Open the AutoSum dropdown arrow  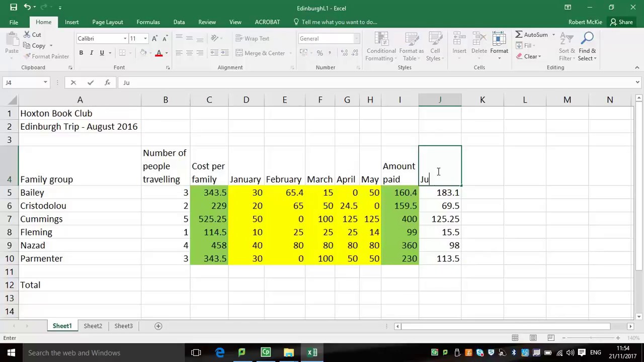[x=553, y=35]
